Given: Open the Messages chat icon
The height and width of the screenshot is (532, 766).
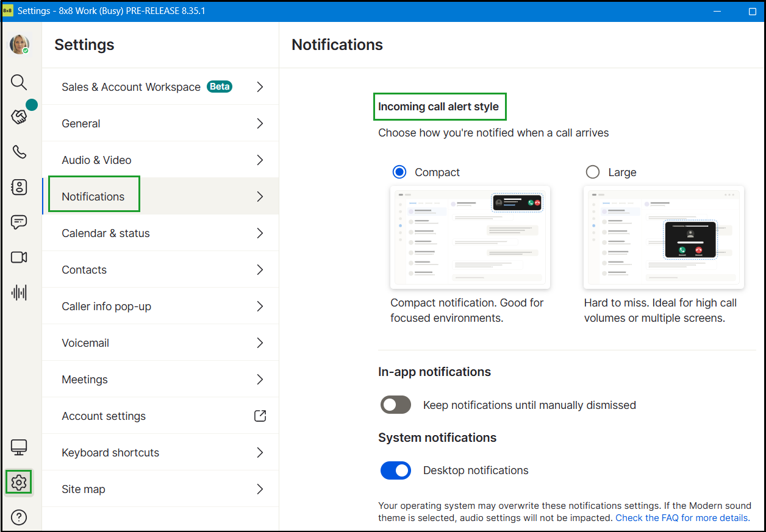Looking at the screenshot, I should (x=19, y=222).
